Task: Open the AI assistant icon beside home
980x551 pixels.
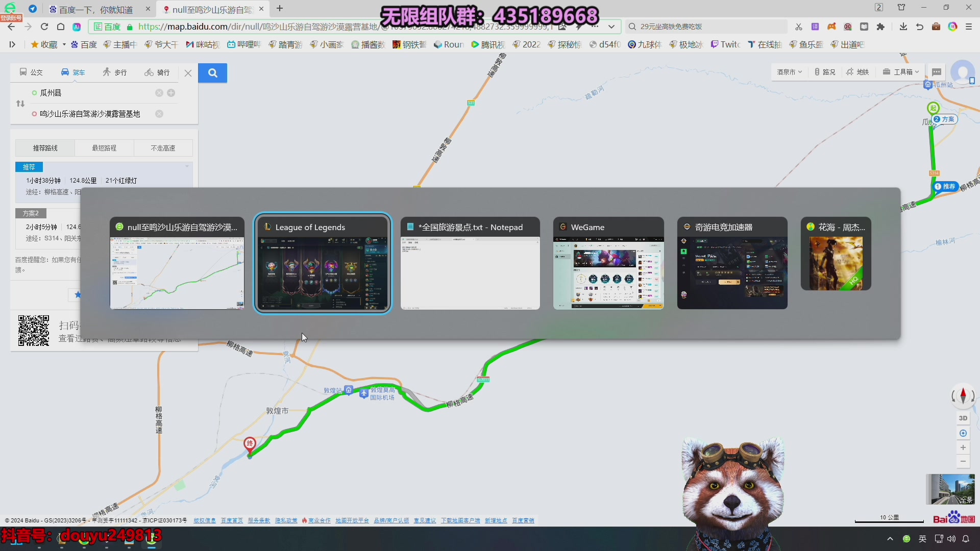Action: point(77,27)
